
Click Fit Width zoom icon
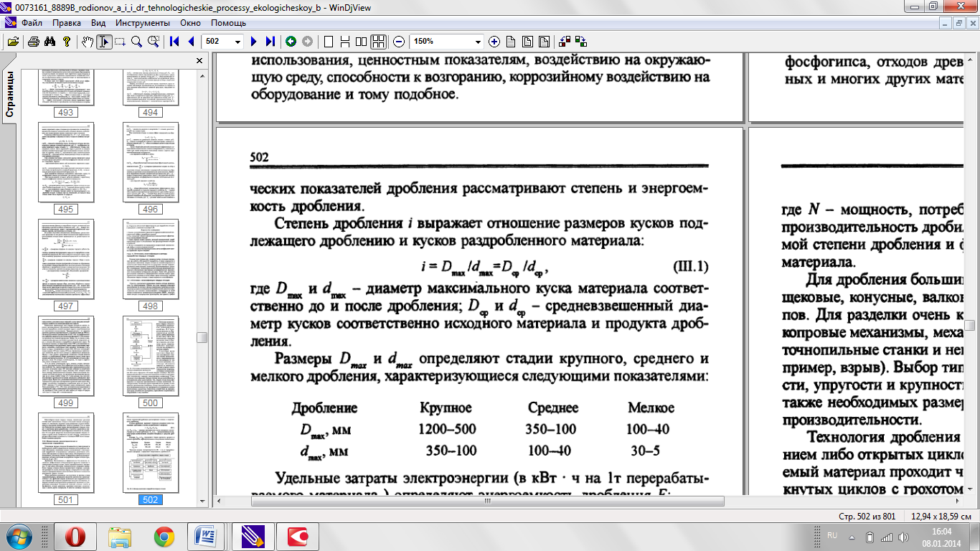(x=544, y=42)
